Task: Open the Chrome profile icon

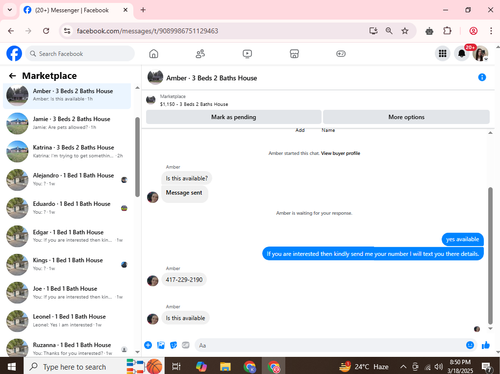Action: point(473,31)
